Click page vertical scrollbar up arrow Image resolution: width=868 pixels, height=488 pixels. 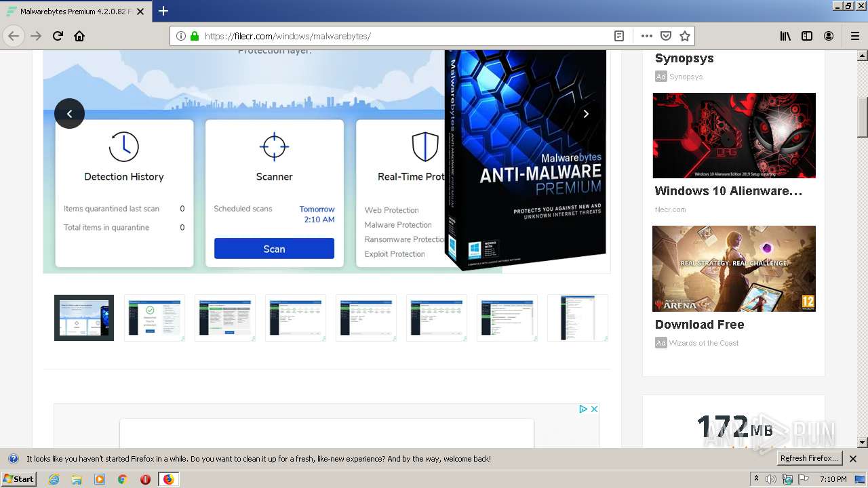pos(863,56)
